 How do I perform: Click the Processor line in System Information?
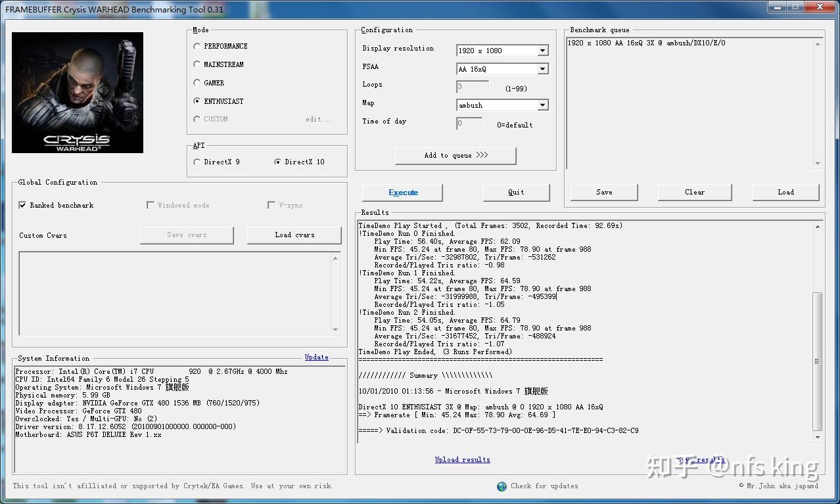[151, 372]
